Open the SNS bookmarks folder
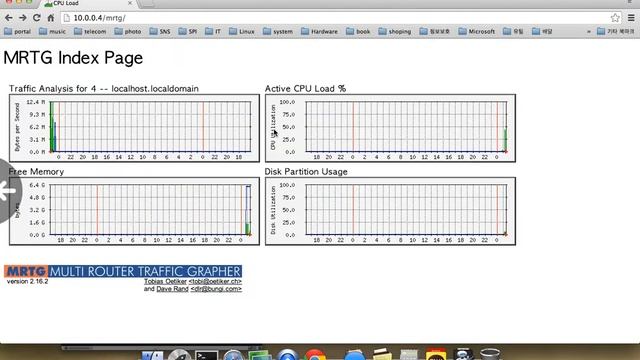 160,31
